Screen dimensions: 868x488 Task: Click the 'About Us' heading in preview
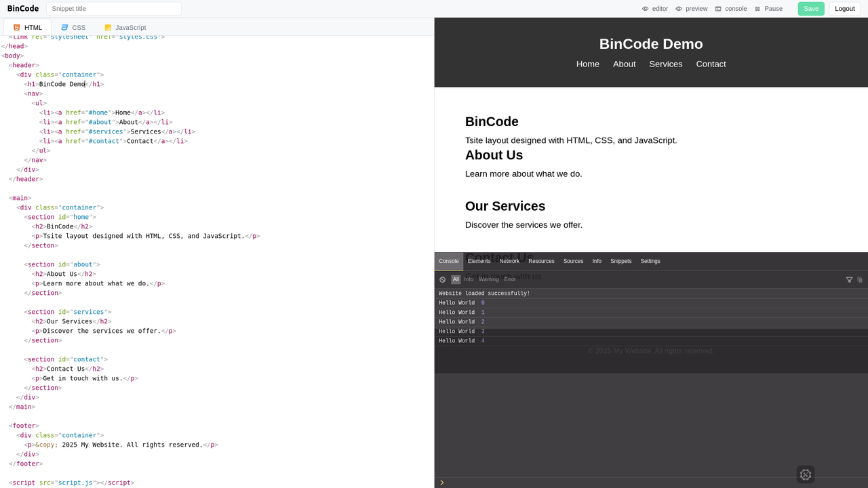[x=494, y=155]
